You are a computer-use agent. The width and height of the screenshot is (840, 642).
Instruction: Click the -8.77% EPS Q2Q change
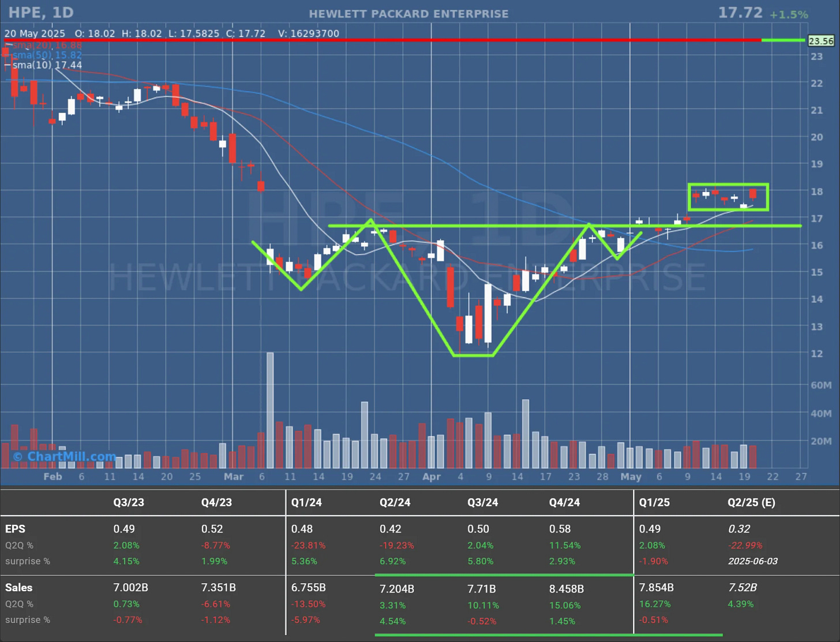tap(216, 546)
